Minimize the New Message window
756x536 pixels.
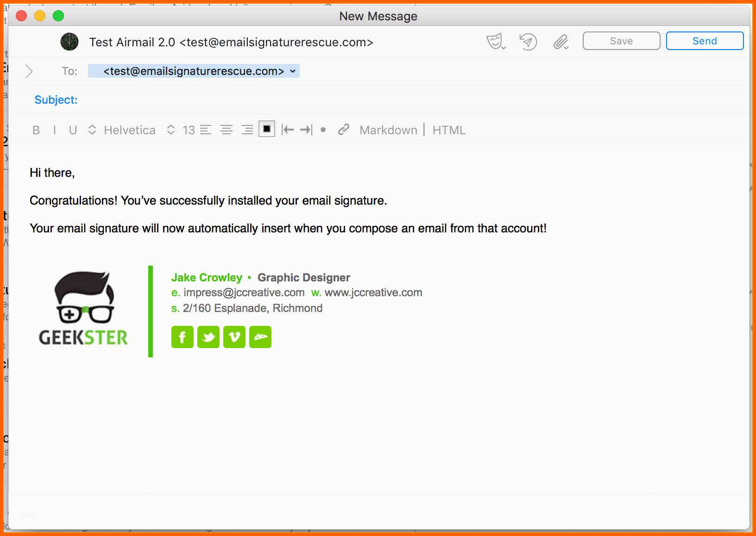click(40, 16)
